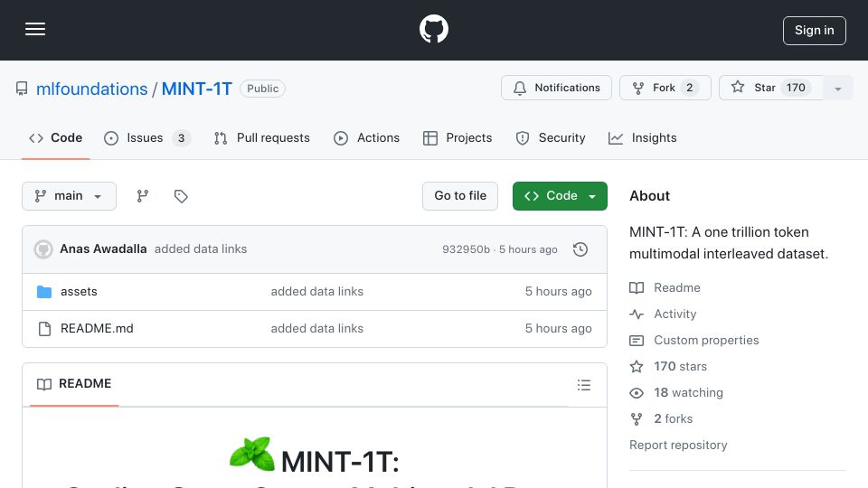This screenshot has width=868, height=488.
Task: Open the Actions tab
Action: (x=366, y=137)
